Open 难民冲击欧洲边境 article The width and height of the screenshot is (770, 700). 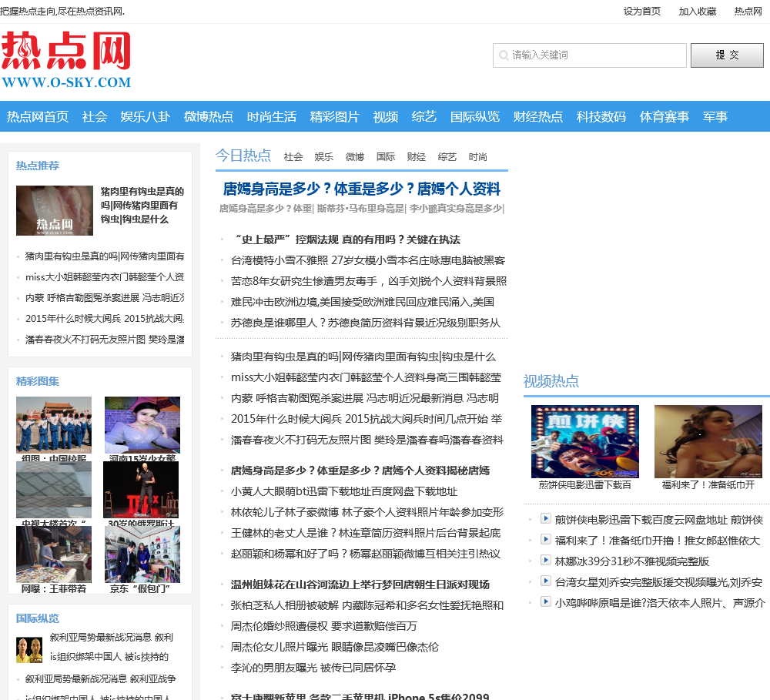363,302
